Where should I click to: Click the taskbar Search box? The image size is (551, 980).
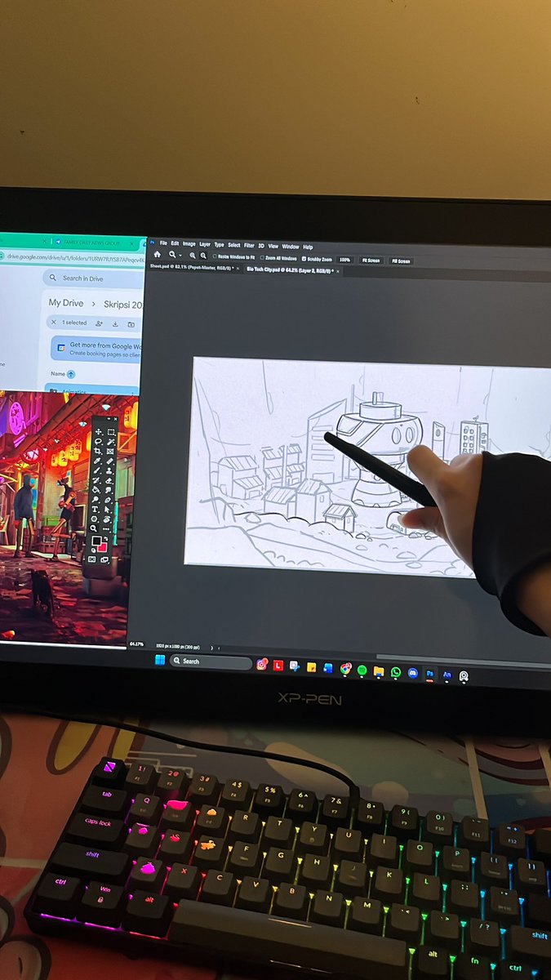211,661
